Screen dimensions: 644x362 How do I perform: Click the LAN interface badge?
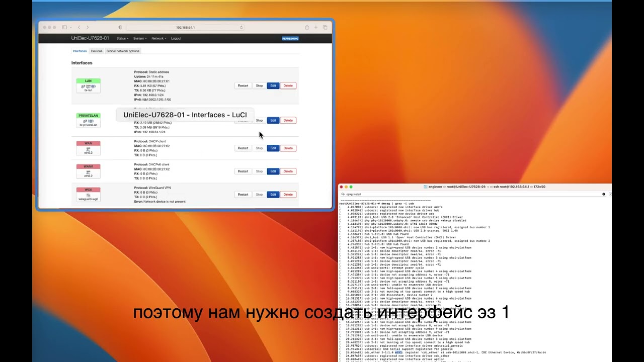(x=88, y=85)
